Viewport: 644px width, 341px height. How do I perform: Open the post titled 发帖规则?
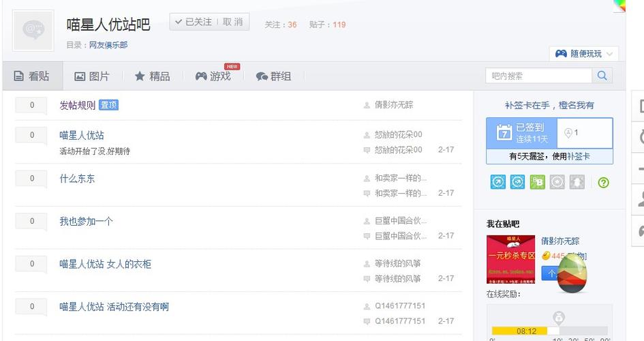coord(77,105)
